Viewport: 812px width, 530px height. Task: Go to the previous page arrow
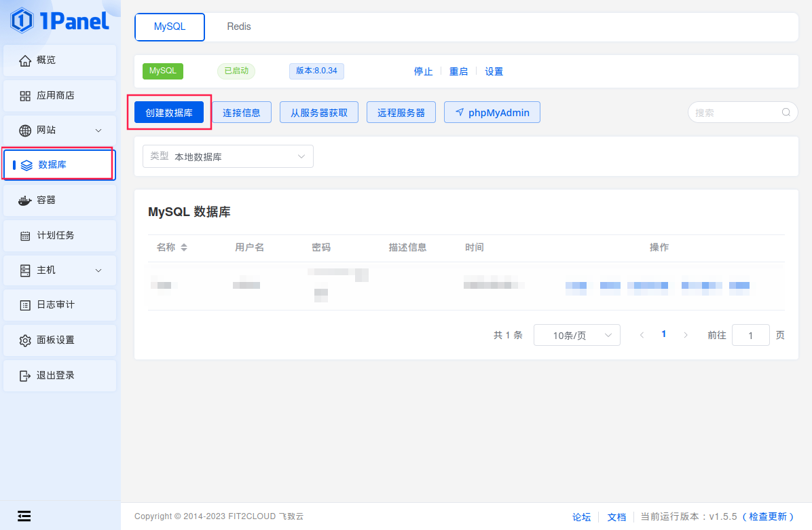click(642, 335)
